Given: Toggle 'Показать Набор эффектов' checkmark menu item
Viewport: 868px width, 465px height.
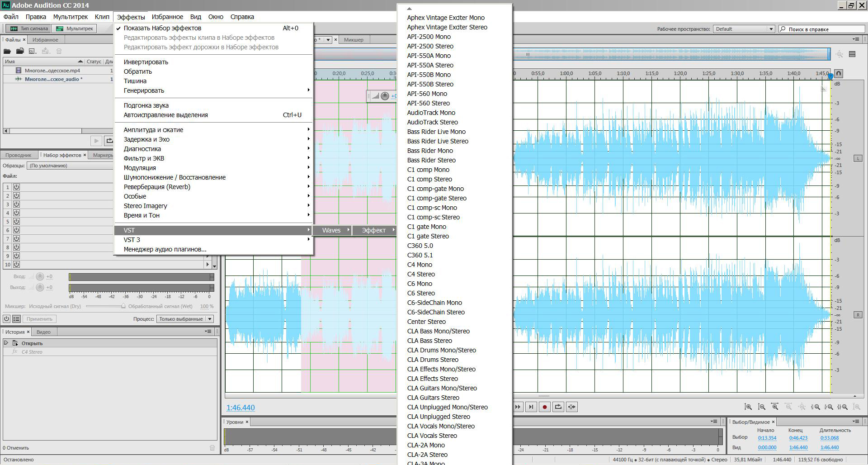Looking at the screenshot, I should [213, 28].
